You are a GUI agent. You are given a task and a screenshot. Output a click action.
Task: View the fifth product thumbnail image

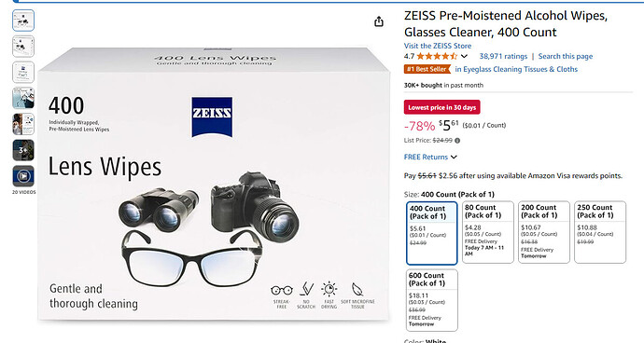coord(23,124)
